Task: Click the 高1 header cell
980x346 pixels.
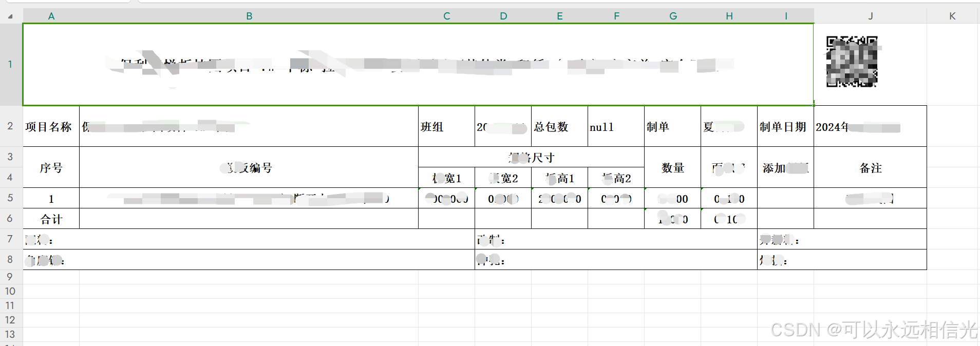Action: tap(560, 178)
